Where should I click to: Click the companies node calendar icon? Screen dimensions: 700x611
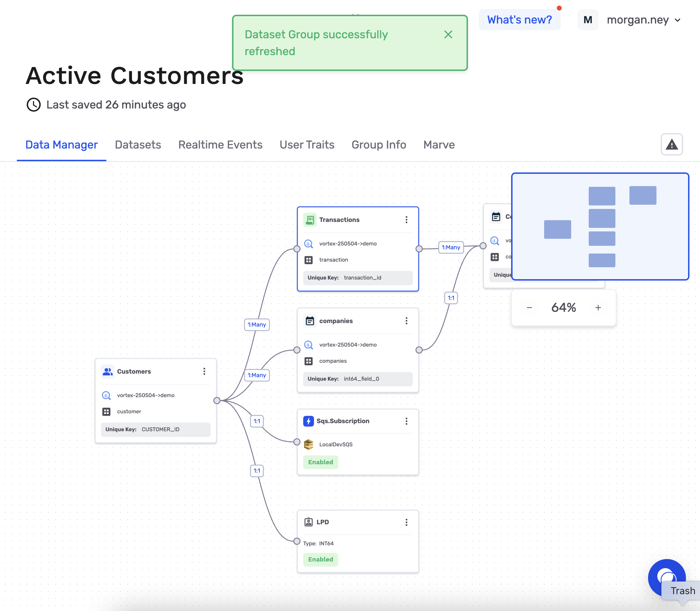[x=310, y=321]
